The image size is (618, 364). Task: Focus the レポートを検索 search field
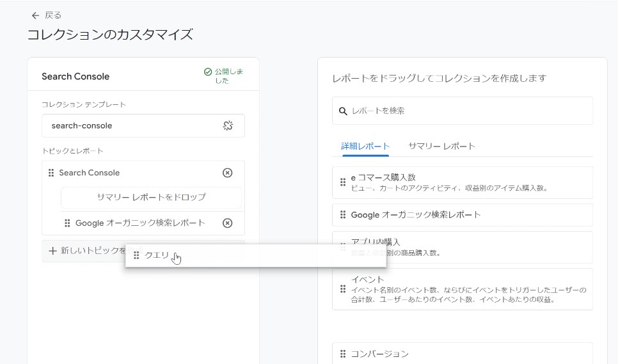pos(463,111)
